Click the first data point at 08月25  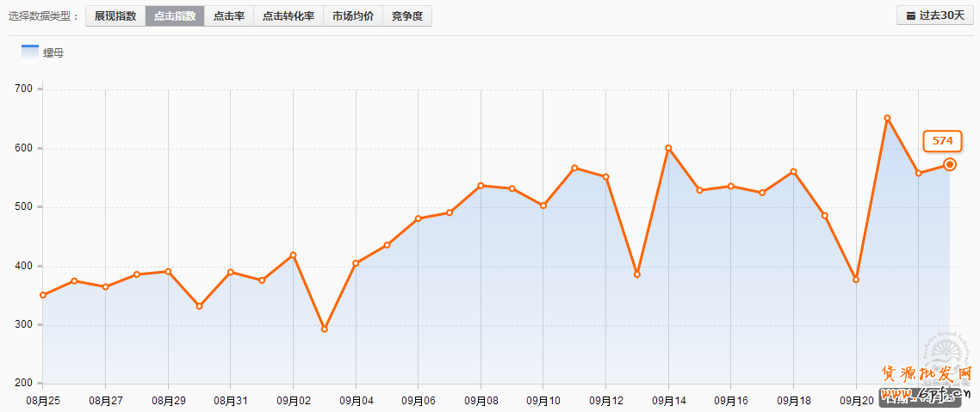(43, 295)
